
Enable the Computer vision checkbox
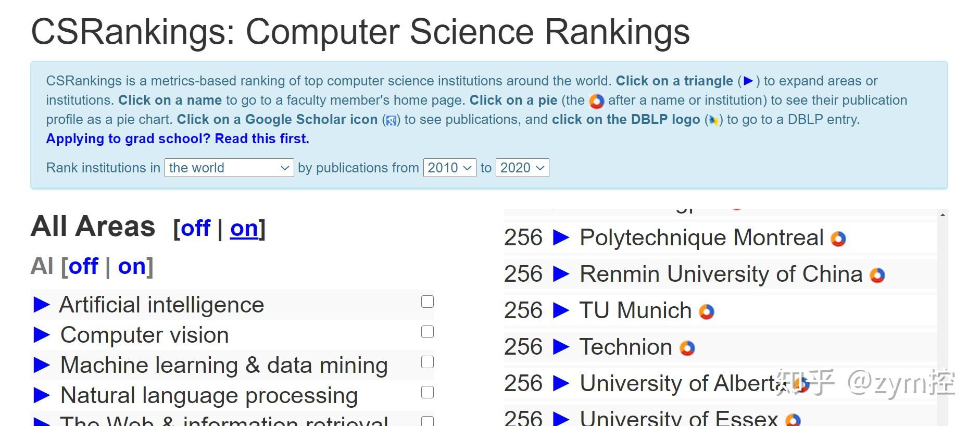[x=428, y=332]
